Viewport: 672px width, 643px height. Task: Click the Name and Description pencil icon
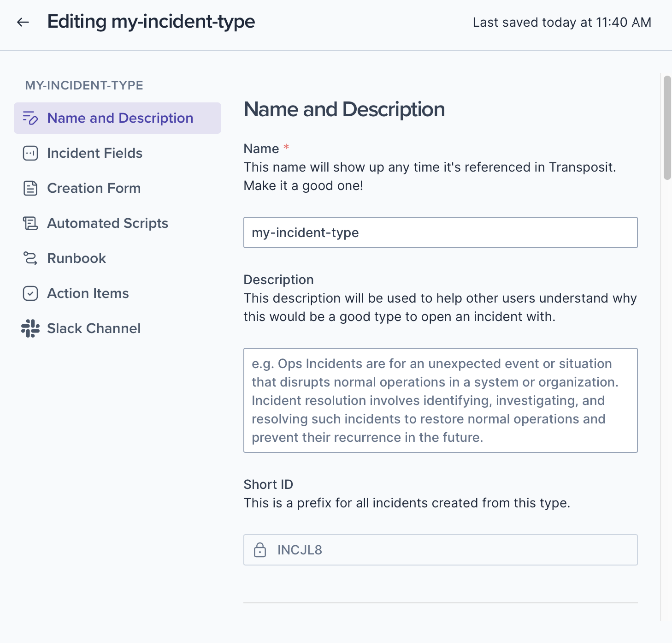tap(30, 118)
